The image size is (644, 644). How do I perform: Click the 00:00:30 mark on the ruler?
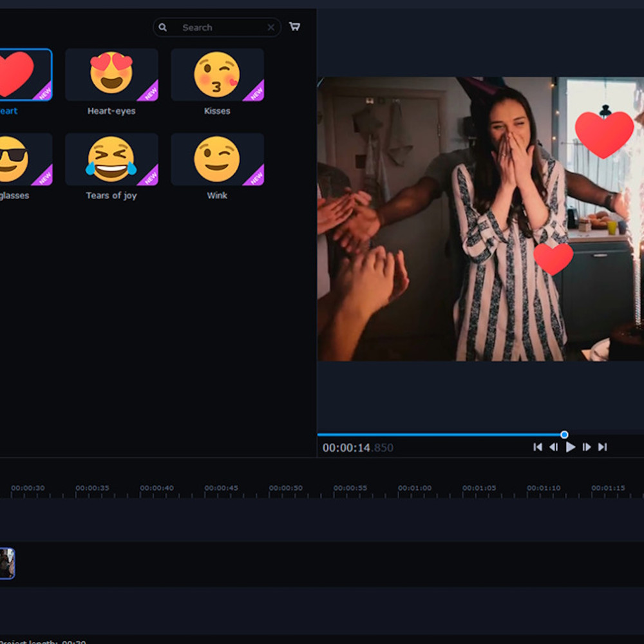click(28, 488)
